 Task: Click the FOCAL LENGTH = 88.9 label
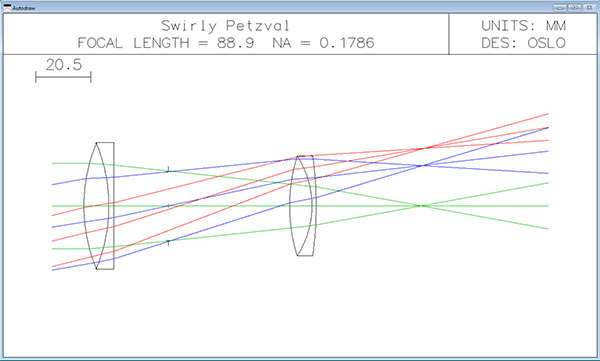[166, 42]
